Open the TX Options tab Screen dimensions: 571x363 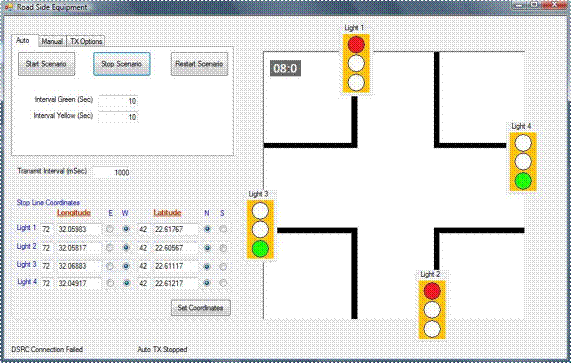[x=86, y=41]
